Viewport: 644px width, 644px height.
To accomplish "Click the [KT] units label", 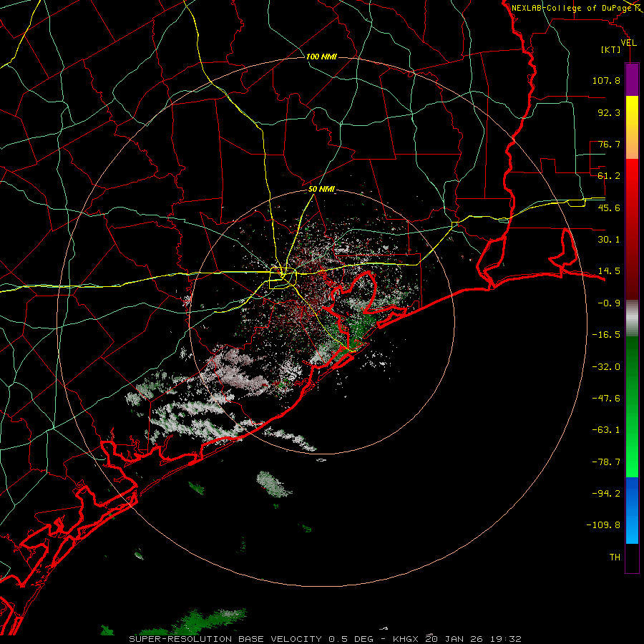I will (610, 49).
